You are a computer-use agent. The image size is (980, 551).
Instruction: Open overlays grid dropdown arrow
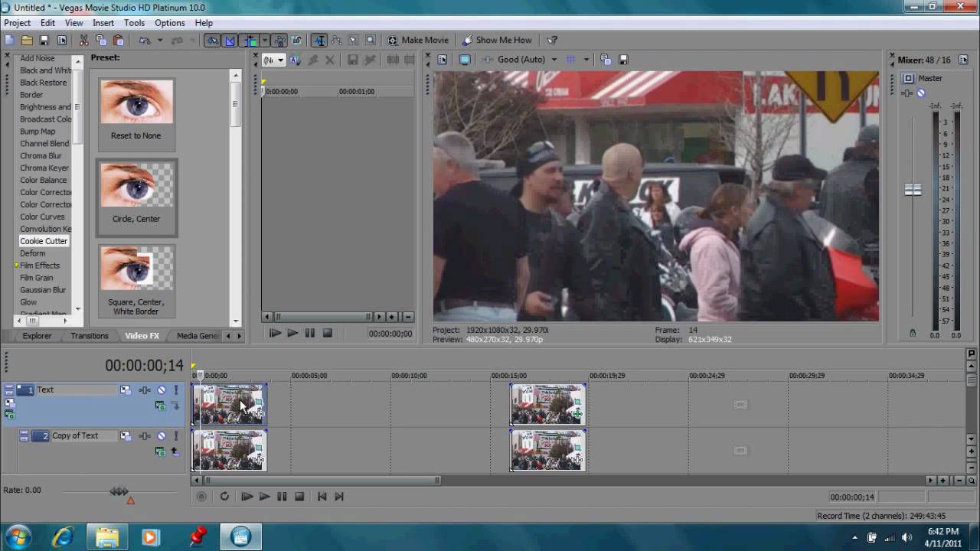click(586, 60)
